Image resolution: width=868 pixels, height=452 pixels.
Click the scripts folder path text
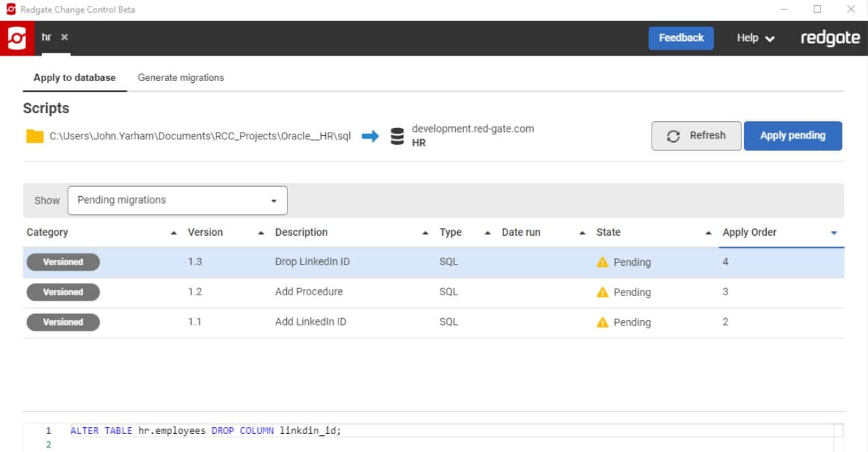point(200,136)
